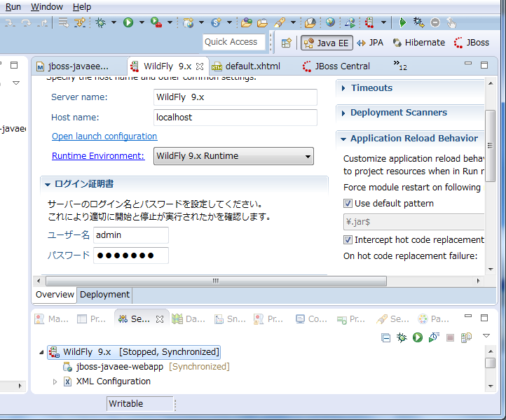Open the Runtime Environment combo box
Viewport: 506px width, 420px height.
[x=233, y=156]
